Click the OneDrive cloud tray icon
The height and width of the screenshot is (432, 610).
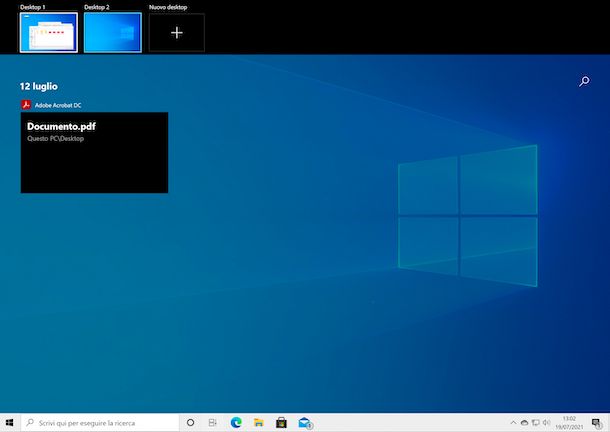pyautogui.click(x=524, y=422)
